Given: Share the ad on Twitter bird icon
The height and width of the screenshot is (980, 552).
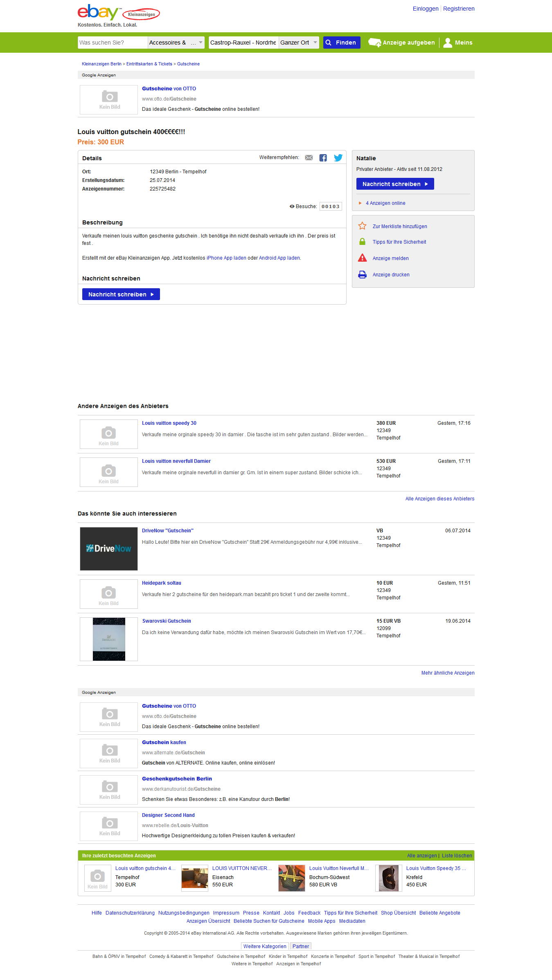Looking at the screenshot, I should [338, 158].
